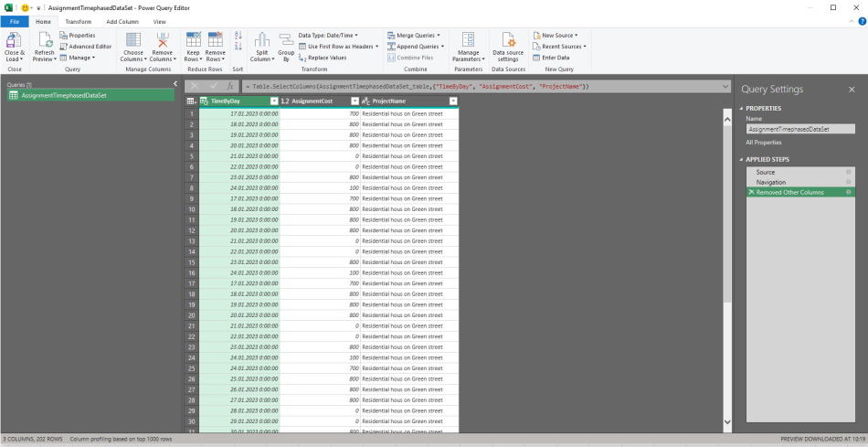The height and width of the screenshot is (447, 868).
Task: Expand the formula bar with the chevron
Action: (725, 87)
